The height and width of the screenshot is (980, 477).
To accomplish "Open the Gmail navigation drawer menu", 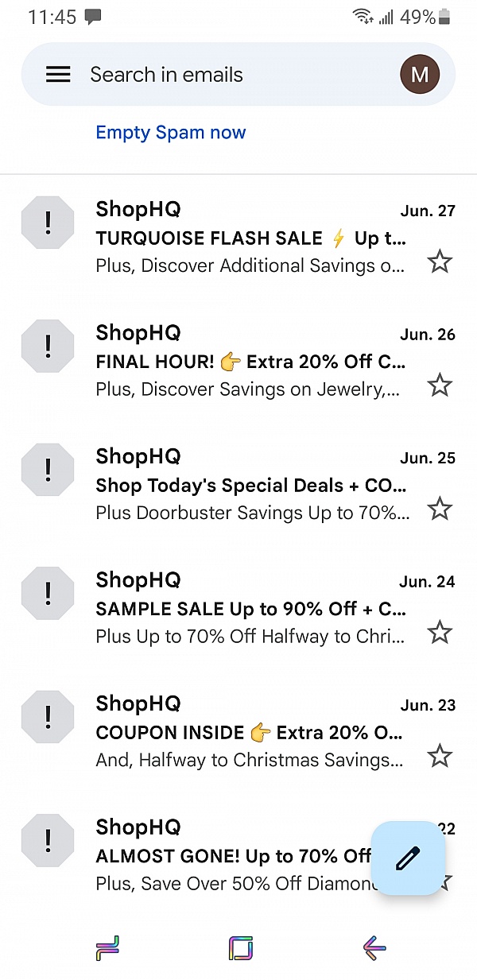I will coord(58,74).
